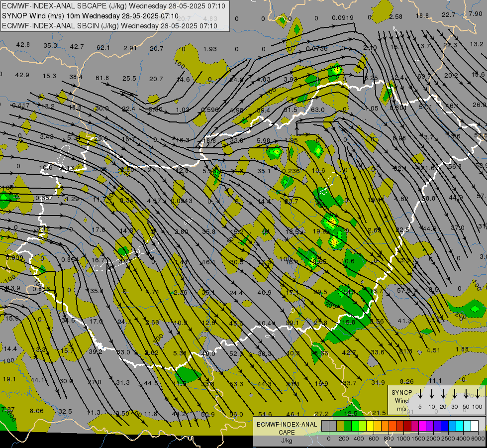487x448 pixels.
Task: Click the 5 m/s wind arrow in legend
Action: point(420,394)
